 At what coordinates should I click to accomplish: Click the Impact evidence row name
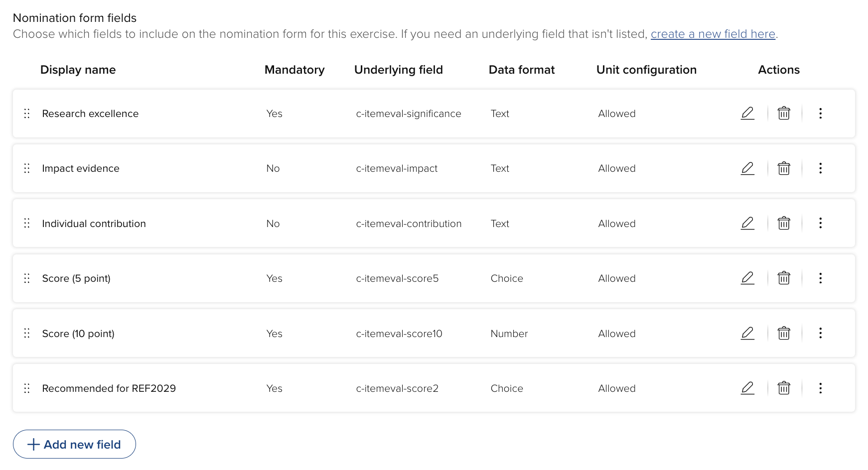81,169
